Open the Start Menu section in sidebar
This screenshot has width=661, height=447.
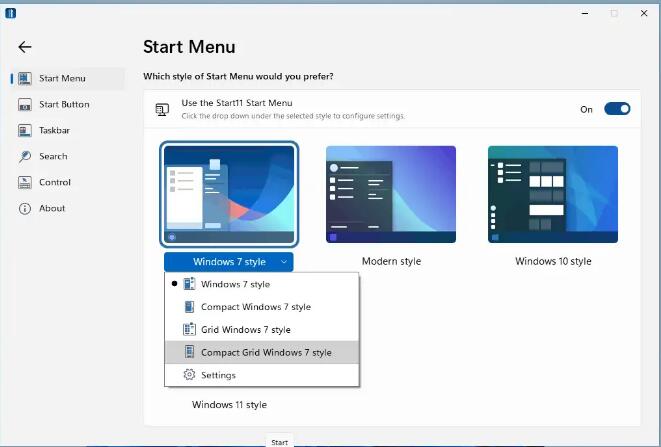[68, 78]
